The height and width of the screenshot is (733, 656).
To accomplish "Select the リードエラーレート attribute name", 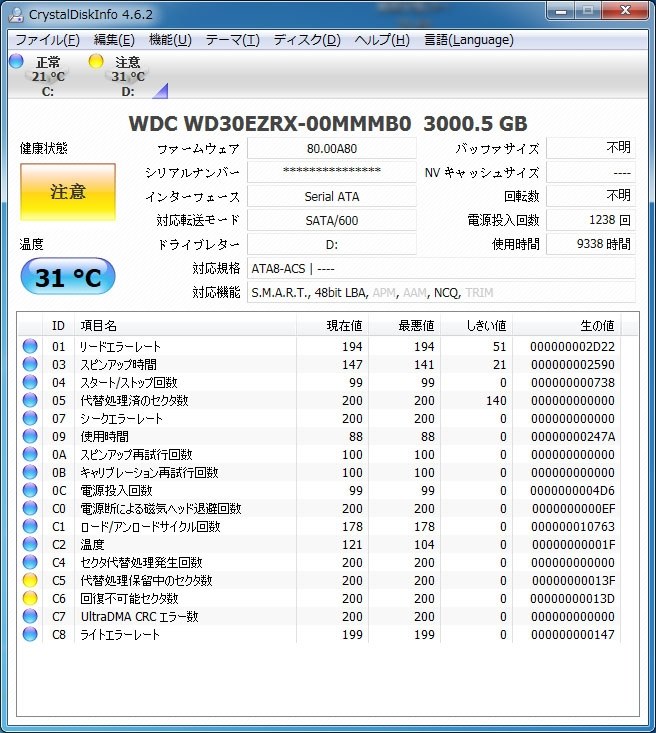I will (120, 346).
